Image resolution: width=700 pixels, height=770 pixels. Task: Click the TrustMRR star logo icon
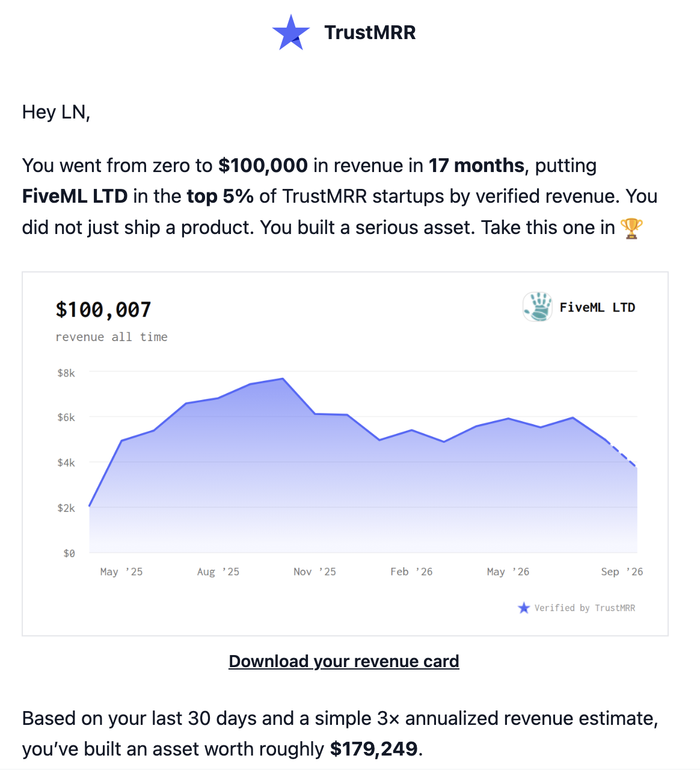[x=291, y=32]
